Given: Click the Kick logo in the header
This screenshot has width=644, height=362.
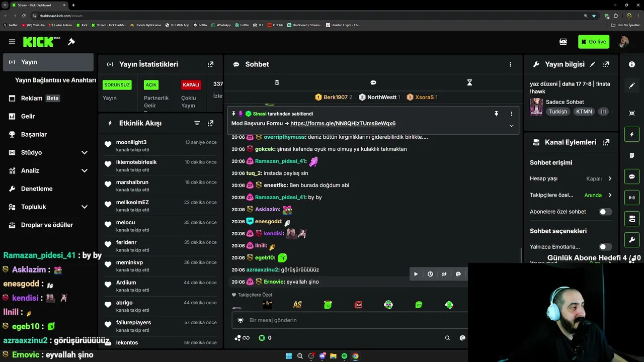Looking at the screenshot, I should [38, 42].
